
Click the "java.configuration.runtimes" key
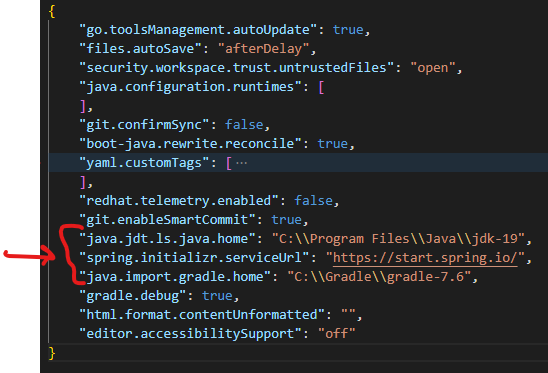point(191,87)
